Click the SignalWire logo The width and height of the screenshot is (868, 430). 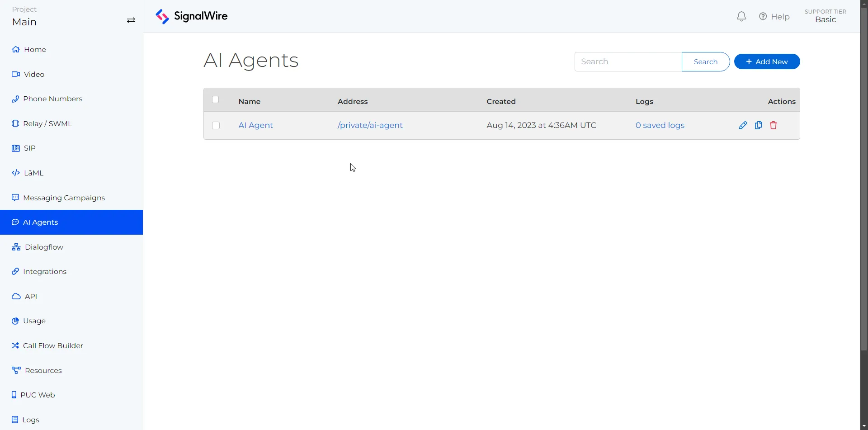[191, 16]
